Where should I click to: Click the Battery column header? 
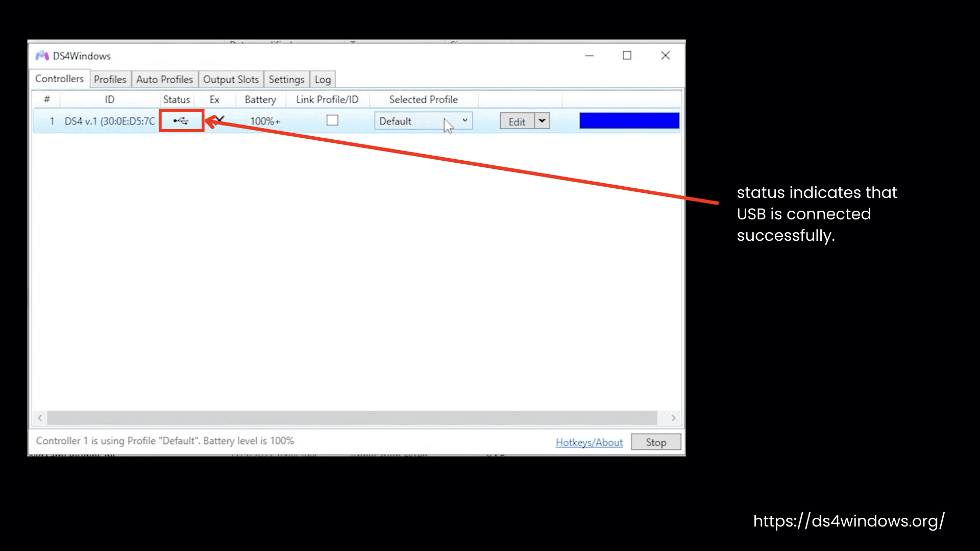[x=260, y=99]
